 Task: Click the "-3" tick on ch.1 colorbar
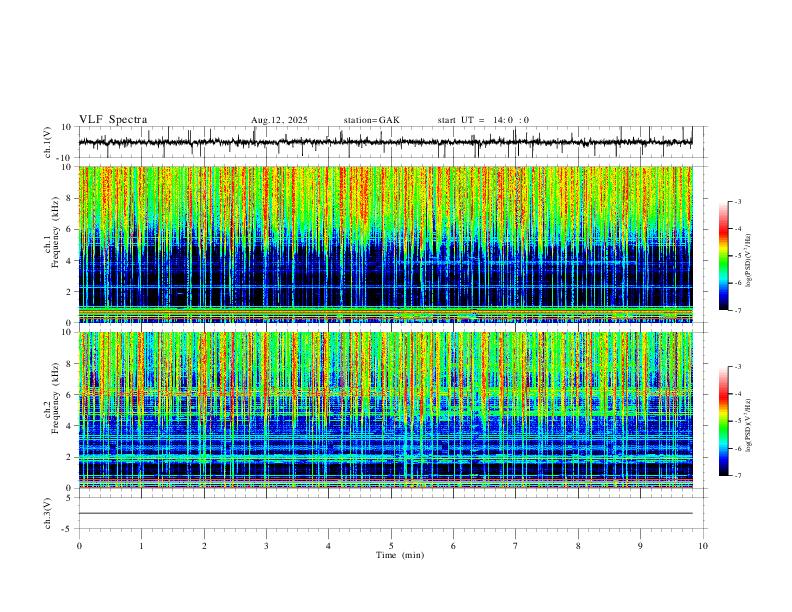[x=737, y=201]
